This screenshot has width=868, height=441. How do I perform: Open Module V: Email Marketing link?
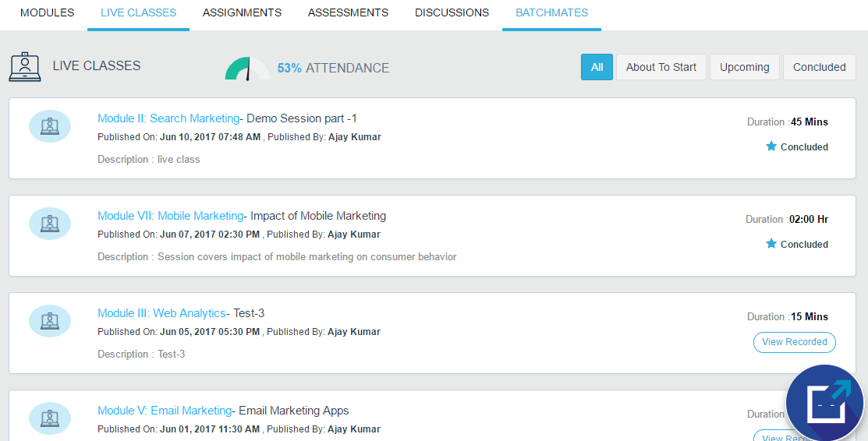coord(165,411)
